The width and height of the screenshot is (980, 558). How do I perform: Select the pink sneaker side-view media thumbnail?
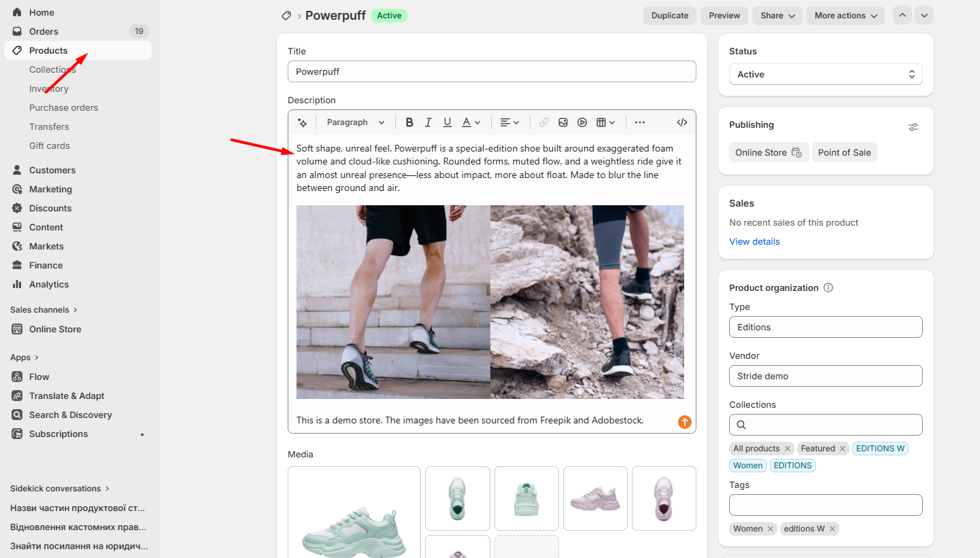tap(595, 498)
